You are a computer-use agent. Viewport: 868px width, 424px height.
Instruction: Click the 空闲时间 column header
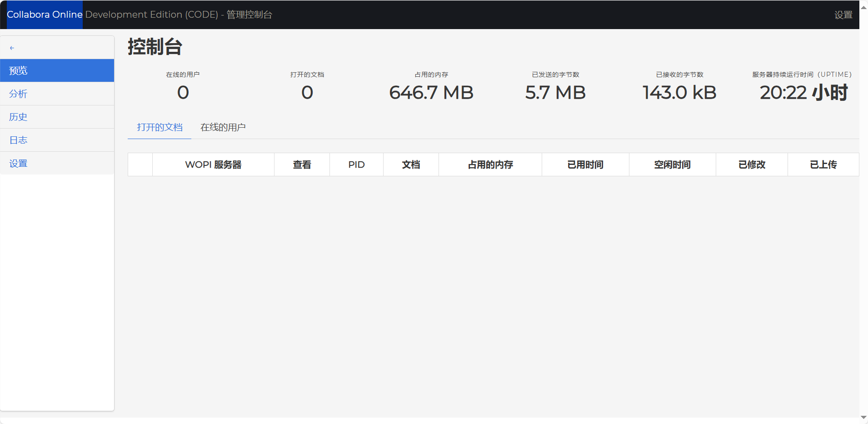[x=673, y=165]
